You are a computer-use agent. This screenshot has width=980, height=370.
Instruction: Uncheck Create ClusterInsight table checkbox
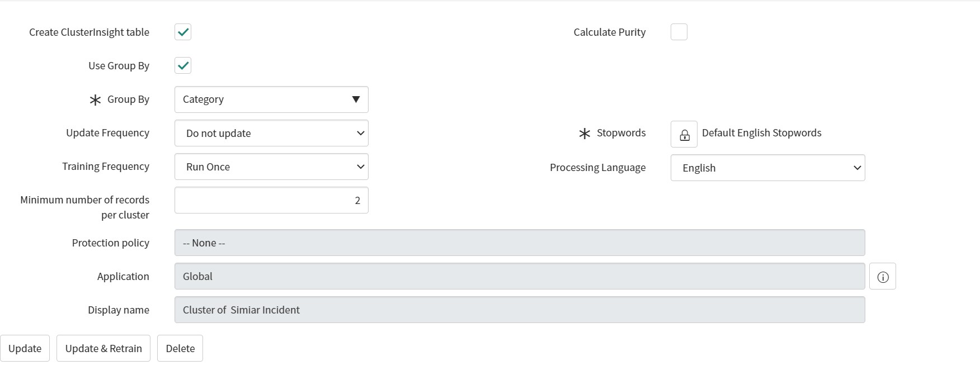click(183, 32)
